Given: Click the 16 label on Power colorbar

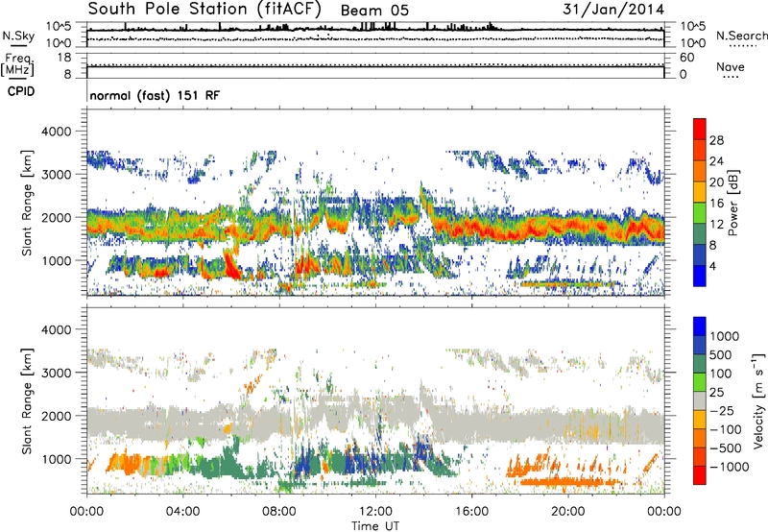Looking at the screenshot, I should 716,204.
